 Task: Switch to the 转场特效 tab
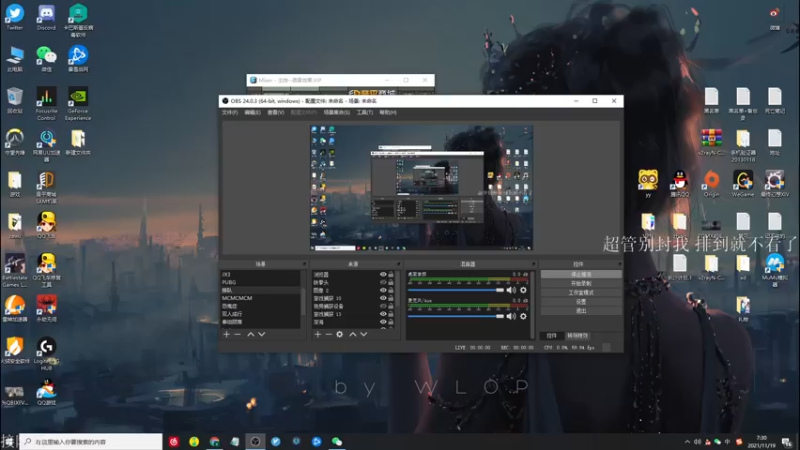(578, 336)
